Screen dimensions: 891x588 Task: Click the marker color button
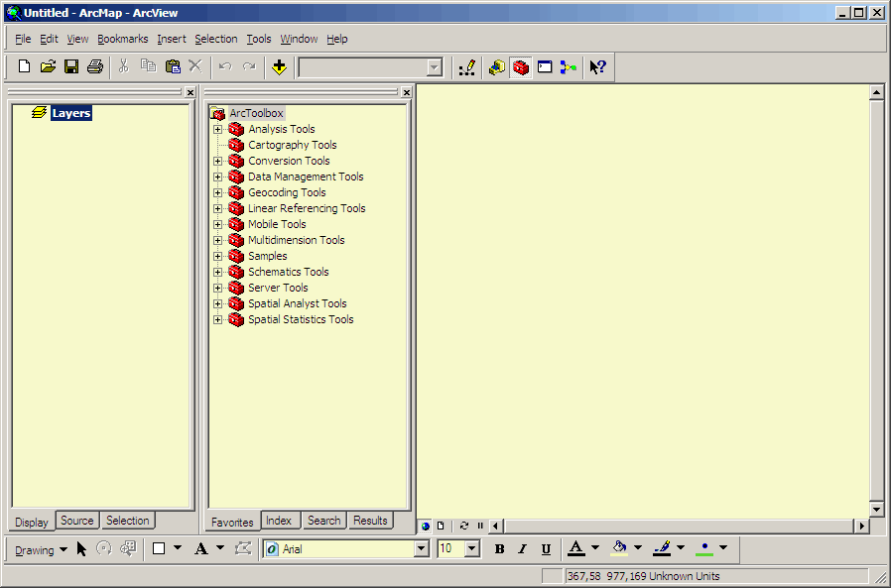pyautogui.click(x=704, y=548)
